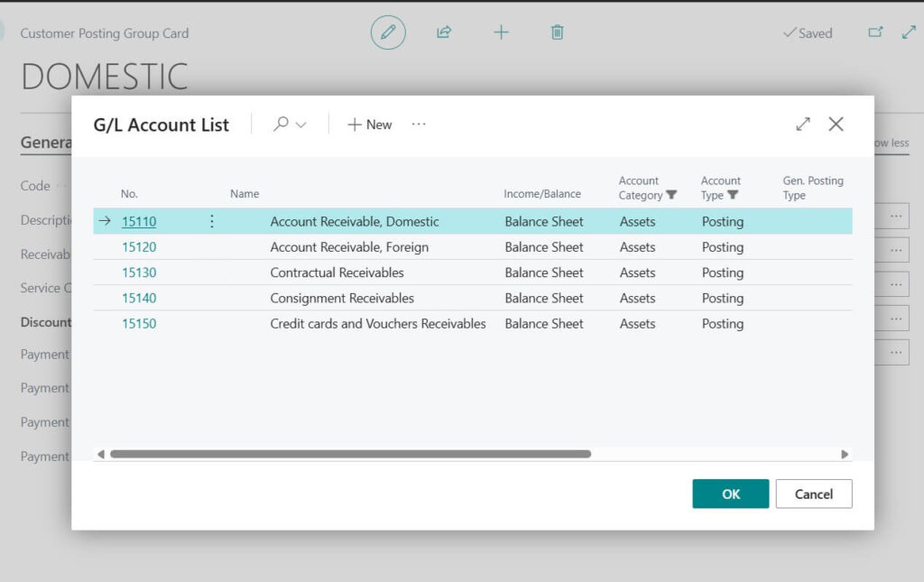This screenshot has width=924, height=582.
Task: Open Account Category column filter
Action: coord(671,195)
